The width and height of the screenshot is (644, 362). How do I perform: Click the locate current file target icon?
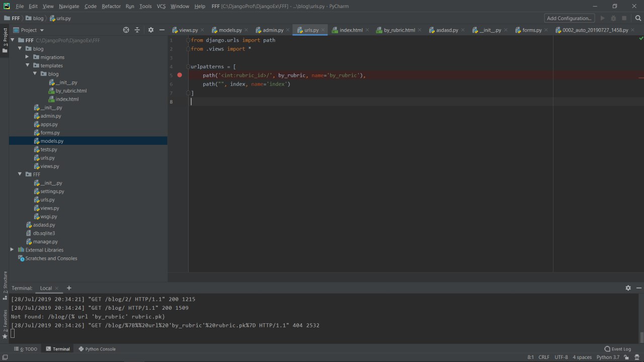(126, 30)
